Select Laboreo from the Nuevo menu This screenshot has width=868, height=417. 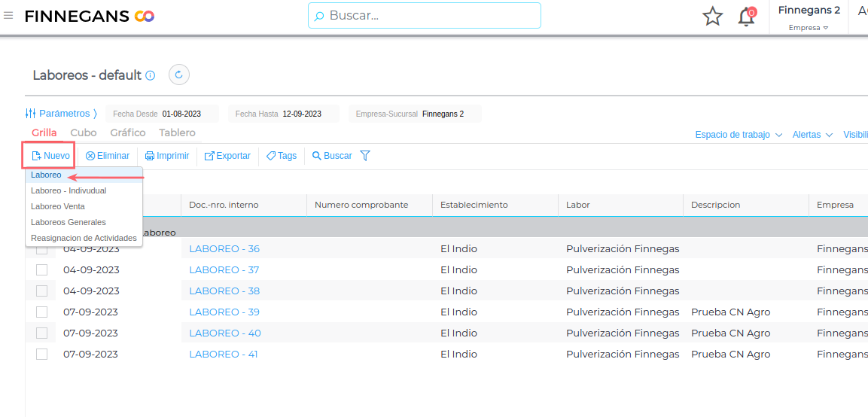(x=84, y=175)
